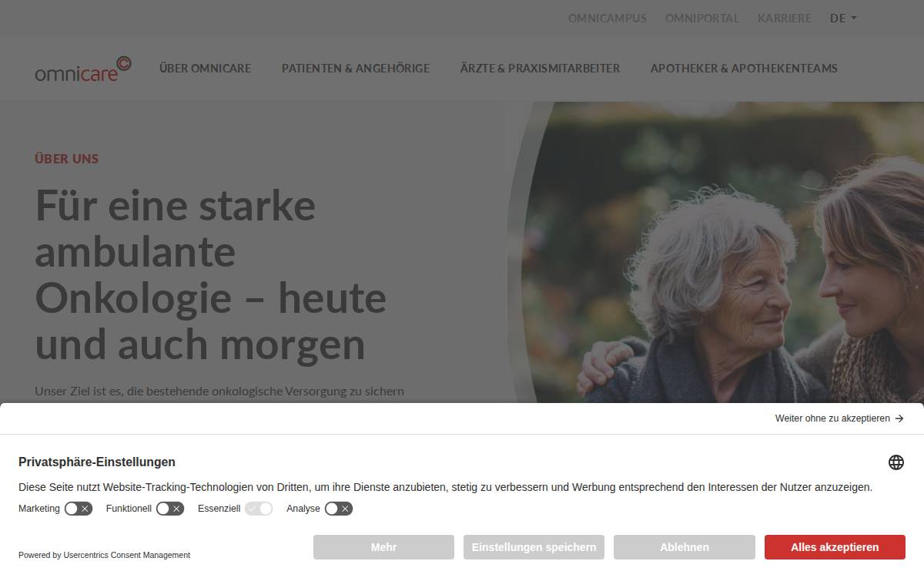Click Weiter ohne zu akzeptieren
This screenshot has width=924, height=578.
pyautogui.click(x=839, y=418)
